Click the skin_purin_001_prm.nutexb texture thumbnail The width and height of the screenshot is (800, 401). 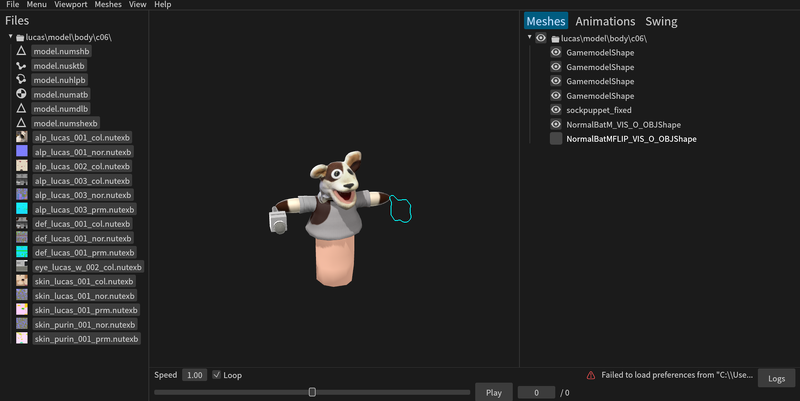coord(21,338)
